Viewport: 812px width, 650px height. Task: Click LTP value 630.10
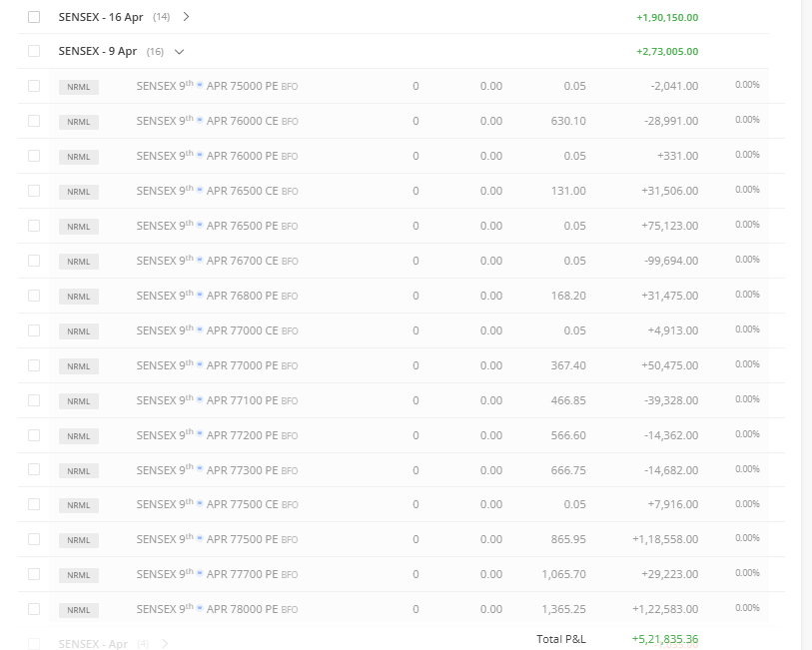tap(568, 121)
